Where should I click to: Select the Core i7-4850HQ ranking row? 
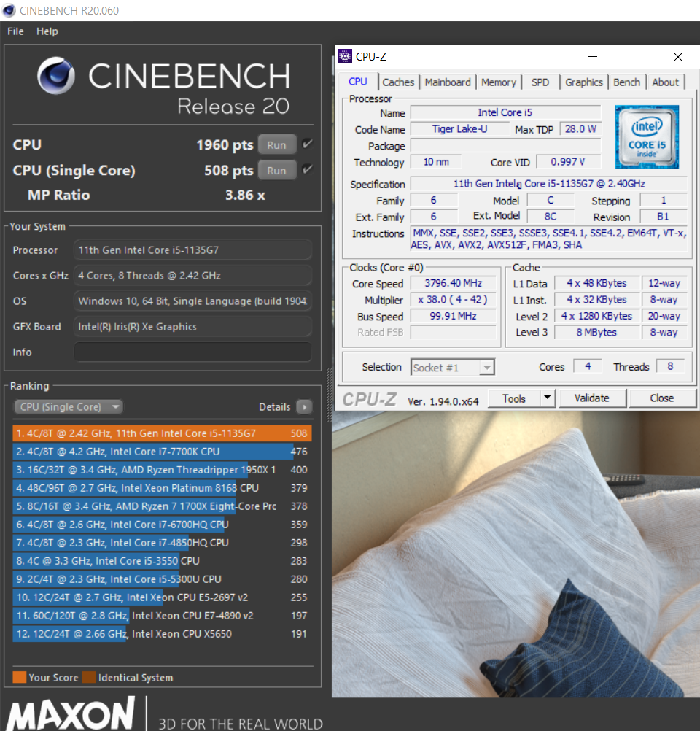click(162, 543)
